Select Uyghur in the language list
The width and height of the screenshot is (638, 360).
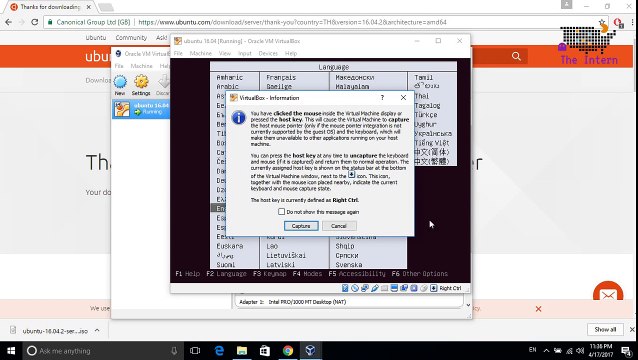425,124
